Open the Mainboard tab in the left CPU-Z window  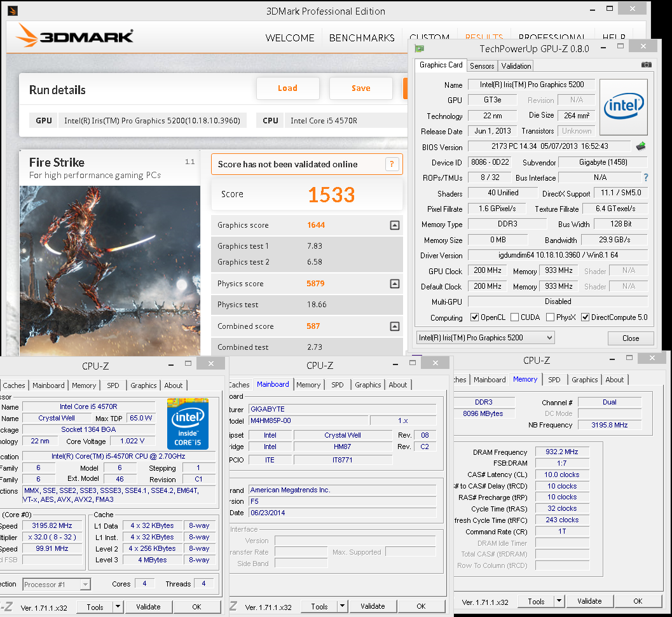click(x=48, y=385)
